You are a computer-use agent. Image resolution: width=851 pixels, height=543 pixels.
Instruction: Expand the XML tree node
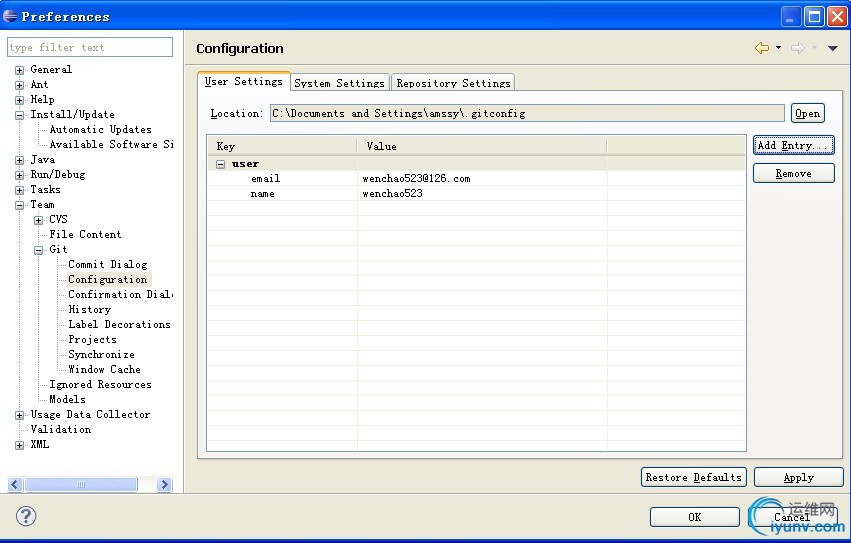(x=20, y=445)
